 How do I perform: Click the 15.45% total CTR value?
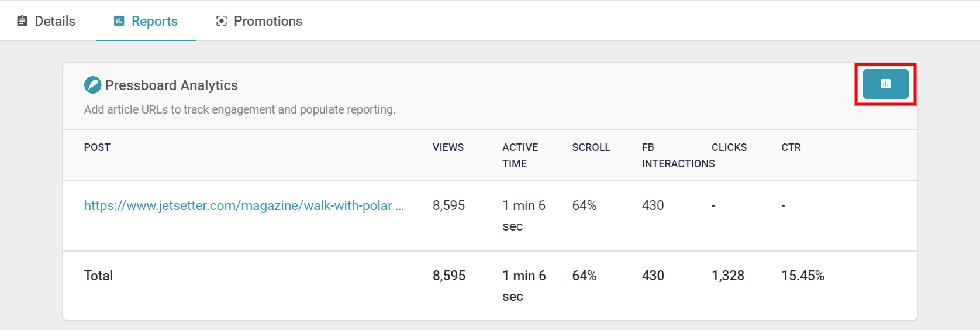point(803,276)
